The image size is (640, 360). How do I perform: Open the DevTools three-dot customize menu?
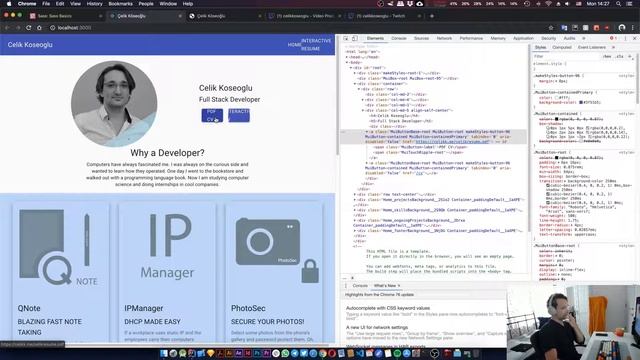625,38
